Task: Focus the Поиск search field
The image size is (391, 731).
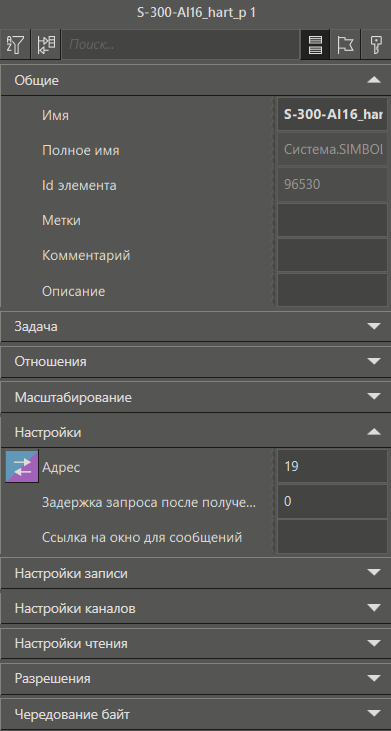Action: tap(180, 45)
